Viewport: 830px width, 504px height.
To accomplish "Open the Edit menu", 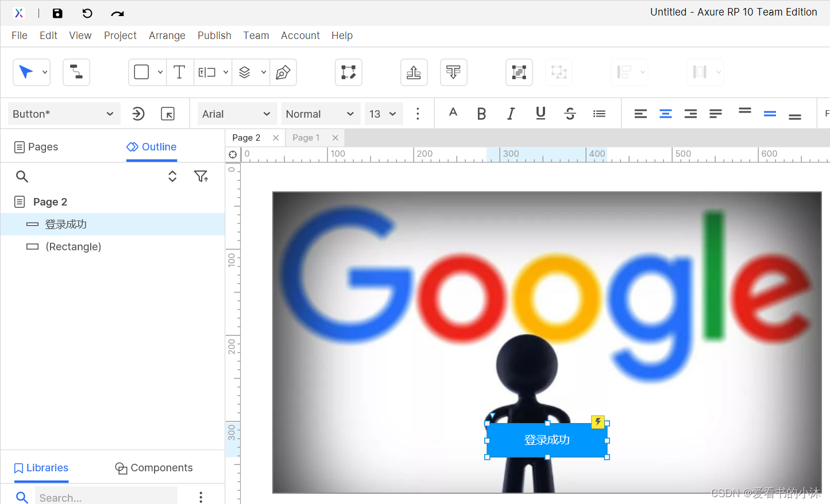I will point(48,36).
